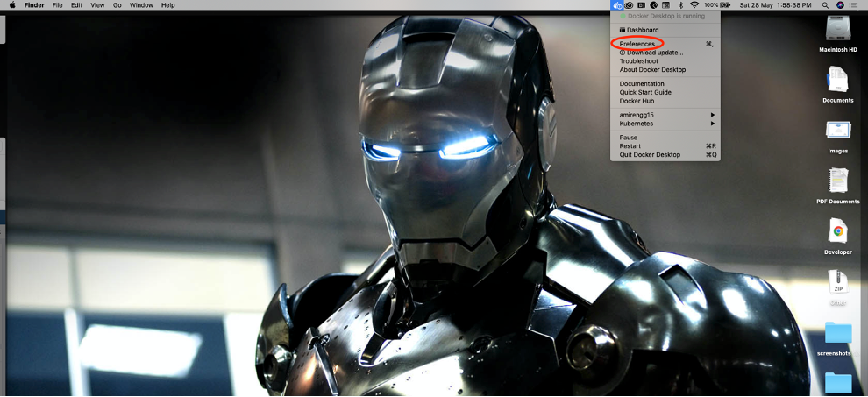Open Notification Center list icon
Viewport: 868px width, 397px height.
[854, 5]
